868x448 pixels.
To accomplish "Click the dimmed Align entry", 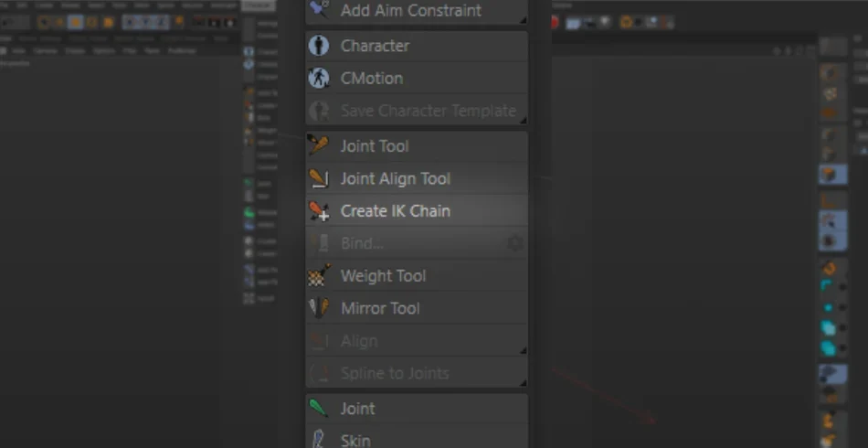I will pyautogui.click(x=417, y=341).
